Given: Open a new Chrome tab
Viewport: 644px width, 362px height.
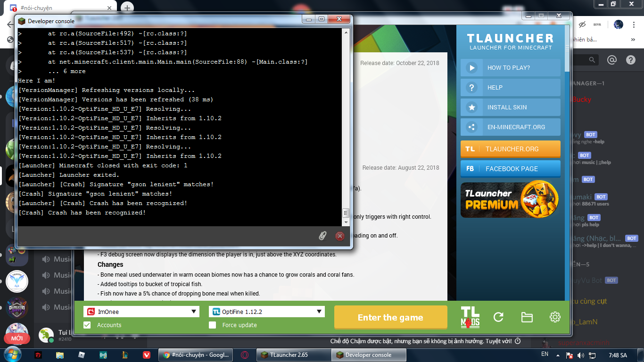Looking at the screenshot, I should click(x=127, y=8).
